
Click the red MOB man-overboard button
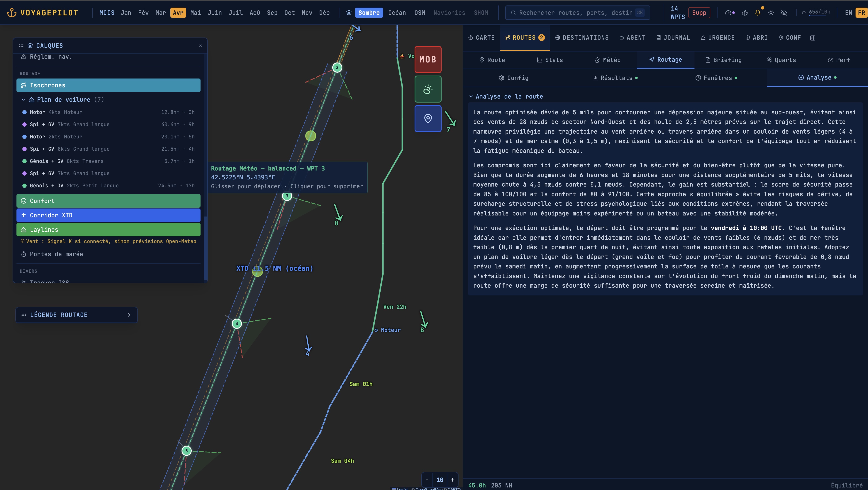[x=428, y=59]
